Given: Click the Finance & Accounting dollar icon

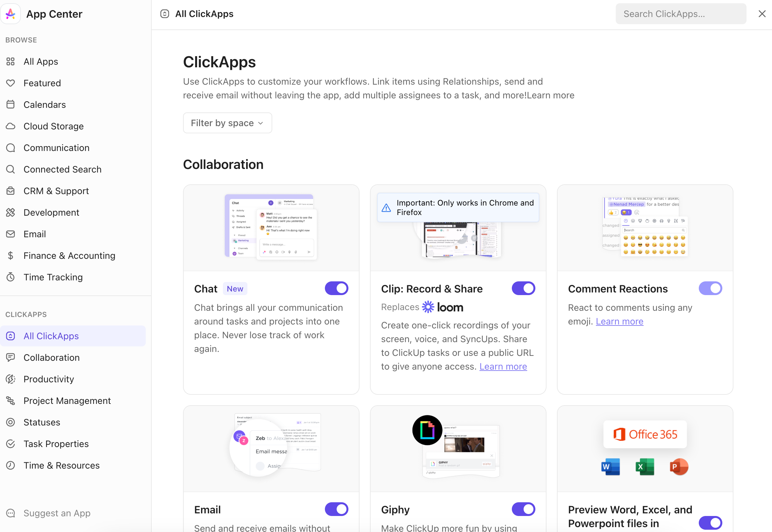Looking at the screenshot, I should pyautogui.click(x=11, y=256).
